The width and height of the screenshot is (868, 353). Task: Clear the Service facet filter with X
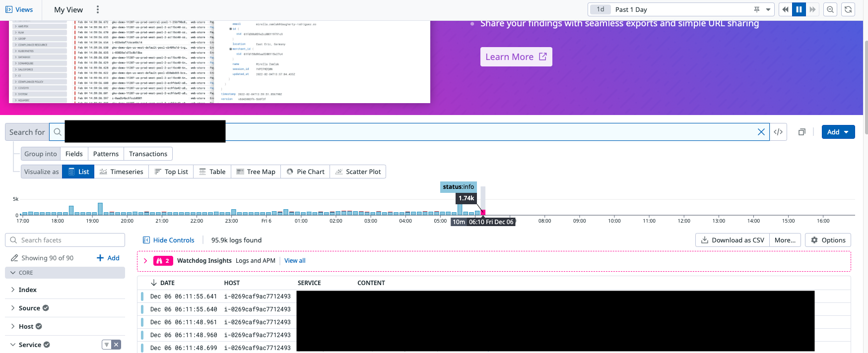coord(116,345)
